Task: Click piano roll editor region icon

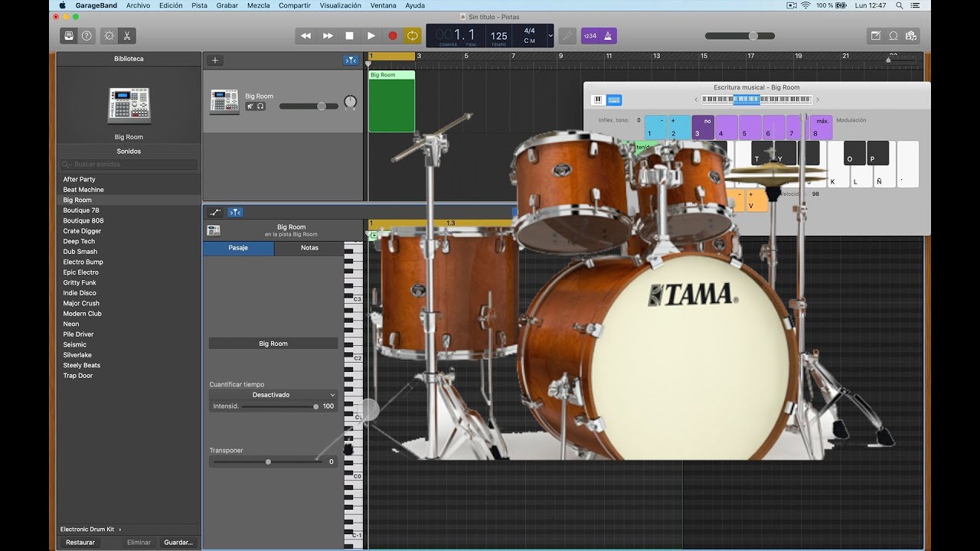Action: click(214, 230)
